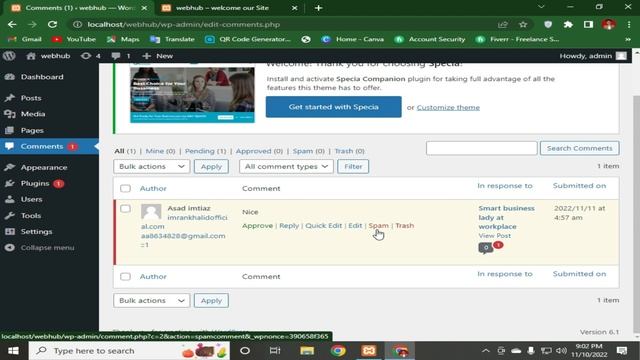Viewport: 640px width, 360px height.
Task: Mark the Nice comment as Spam
Action: (x=378, y=226)
